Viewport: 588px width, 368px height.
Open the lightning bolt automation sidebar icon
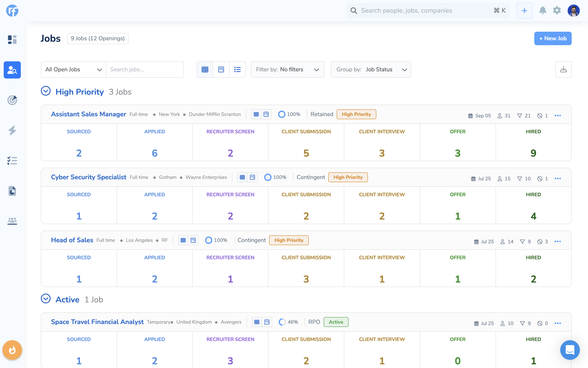12,130
